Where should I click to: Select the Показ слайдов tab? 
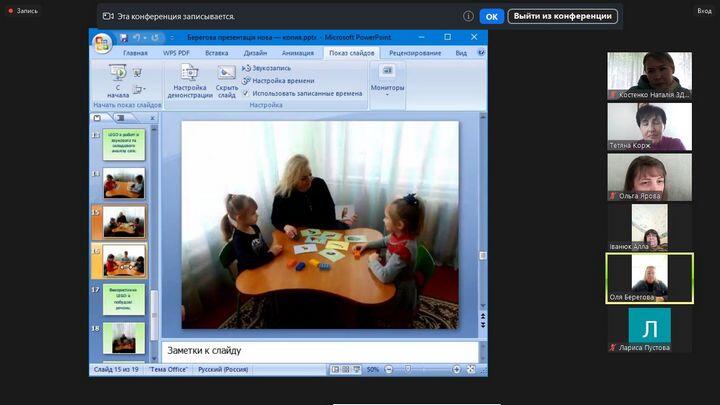tap(352, 53)
